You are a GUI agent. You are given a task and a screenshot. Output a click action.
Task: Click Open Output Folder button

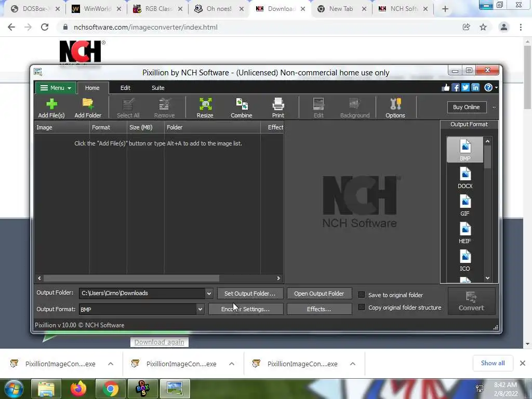pyautogui.click(x=319, y=294)
